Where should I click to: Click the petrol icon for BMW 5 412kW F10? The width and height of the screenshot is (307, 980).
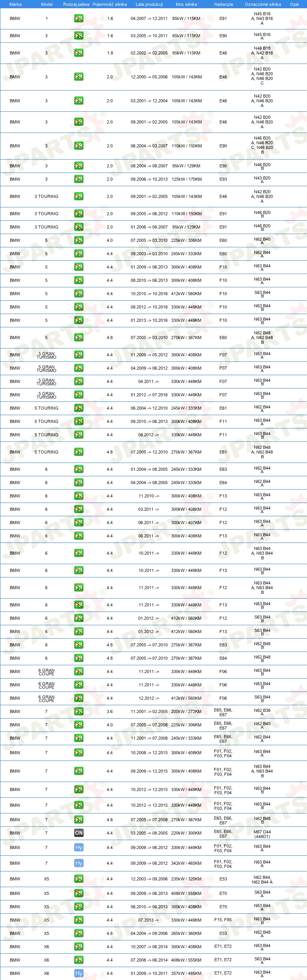coord(79,294)
